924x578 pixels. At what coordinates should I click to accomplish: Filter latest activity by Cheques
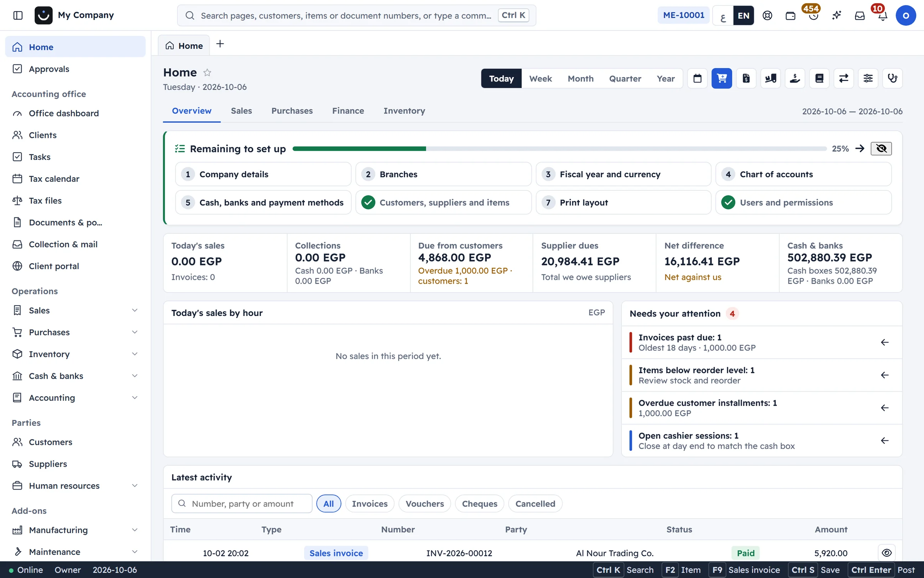[479, 504]
